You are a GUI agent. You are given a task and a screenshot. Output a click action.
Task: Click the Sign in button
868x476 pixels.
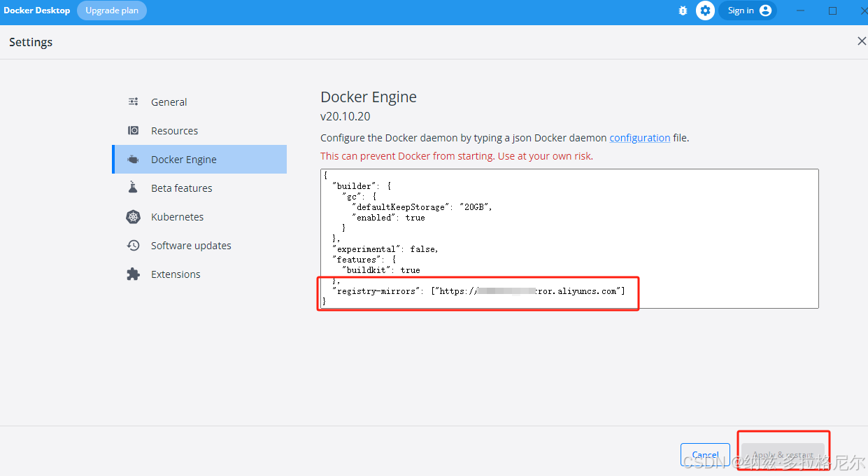click(x=740, y=10)
